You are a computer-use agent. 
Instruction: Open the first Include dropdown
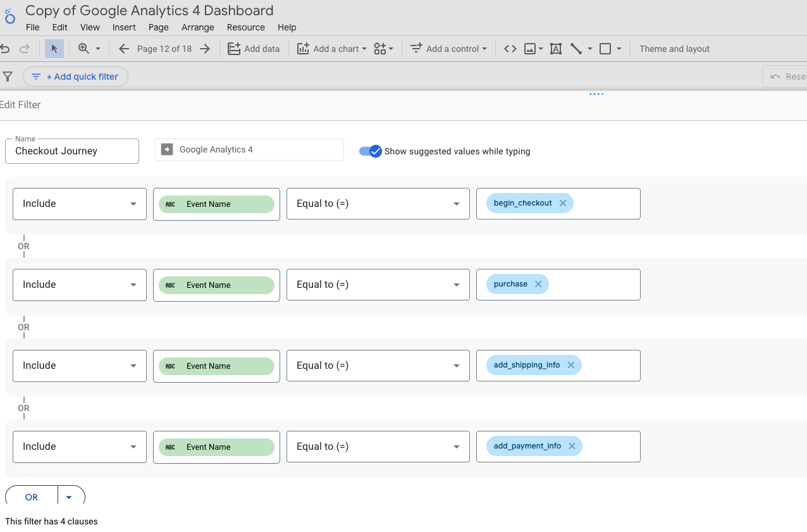pyautogui.click(x=80, y=204)
